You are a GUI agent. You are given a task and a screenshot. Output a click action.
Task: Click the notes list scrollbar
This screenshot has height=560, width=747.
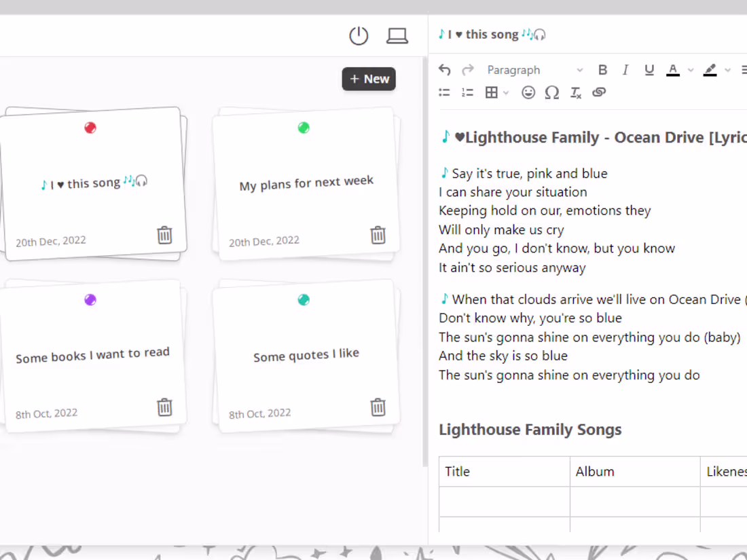[x=424, y=262]
